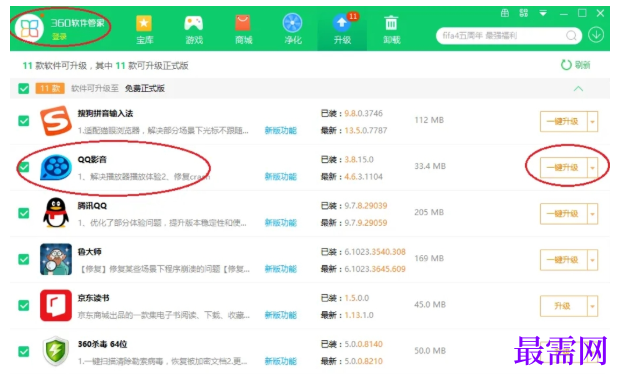This screenshot has height=382, width=626.
Task: Open 新版功能 link for 腾讯QQ
Action: [281, 223]
